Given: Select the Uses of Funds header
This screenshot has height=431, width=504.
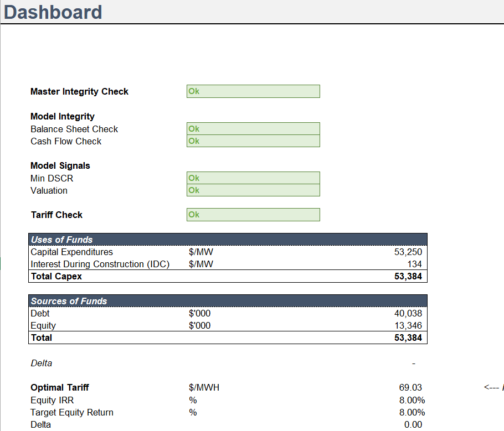Looking at the screenshot, I should coord(62,240).
